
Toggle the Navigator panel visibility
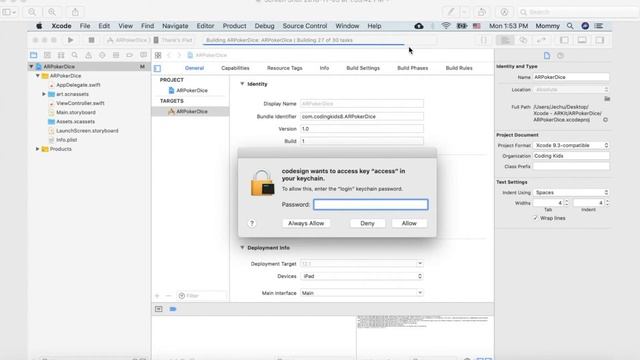564,40
